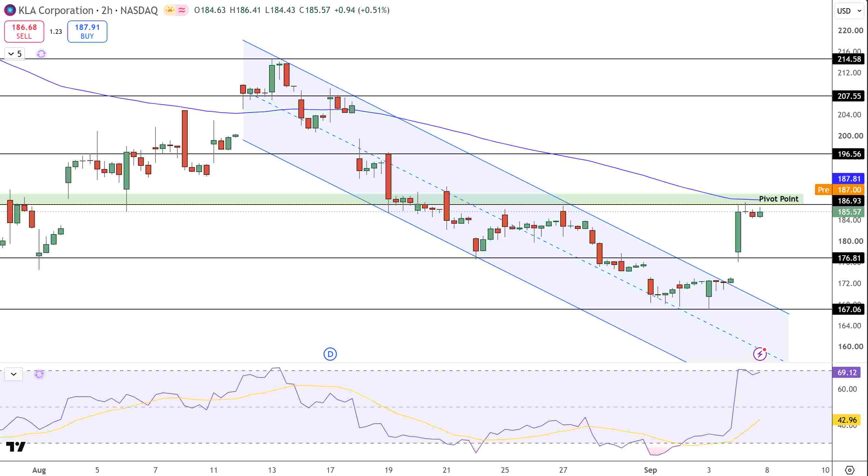Click the low value L184.43

click(x=280, y=10)
